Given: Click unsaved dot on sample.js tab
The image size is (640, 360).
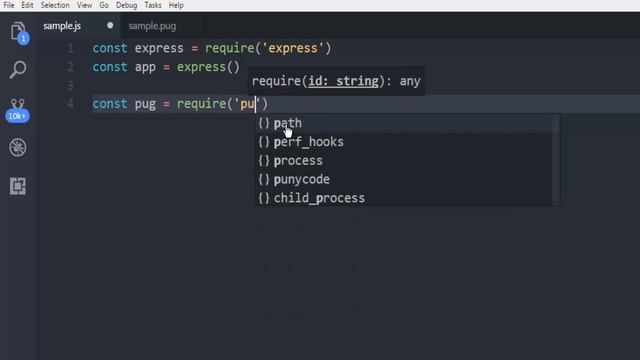Looking at the screenshot, I should [110, 25].
